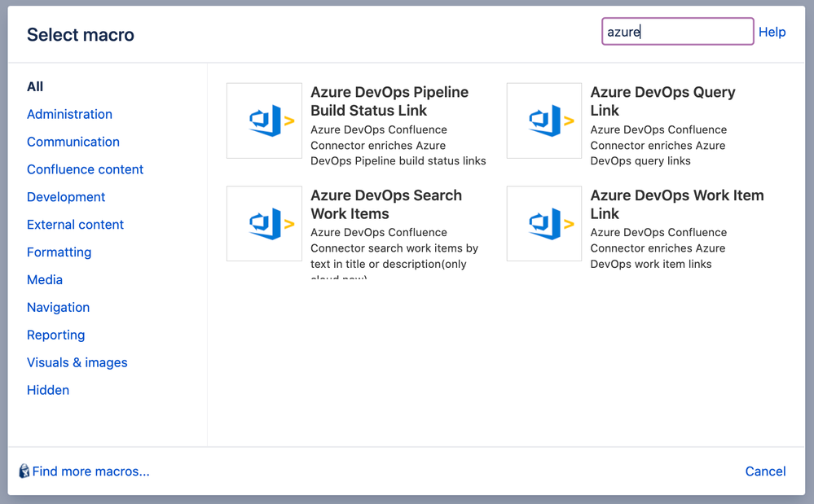
Task: Open the Confluence content category
Action: click(x=85, y=169)
